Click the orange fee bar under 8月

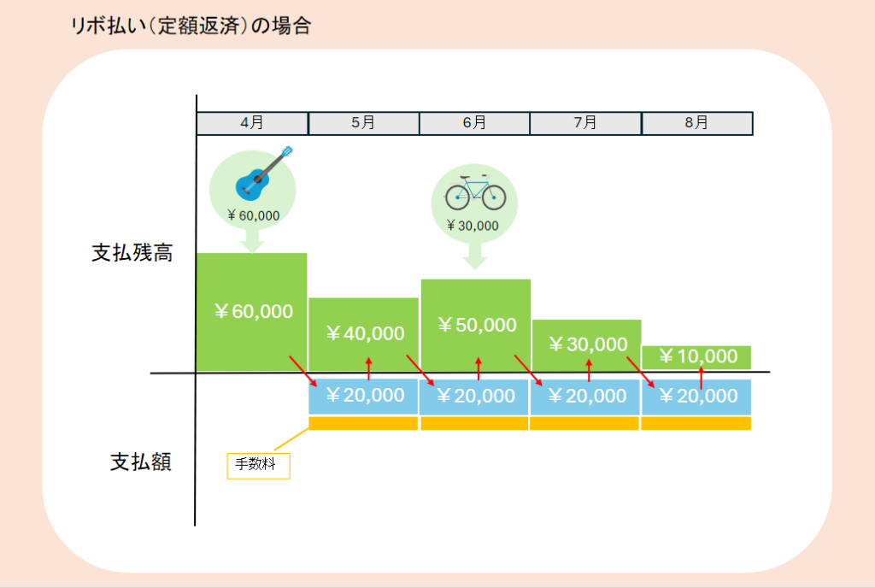click(696, 423)
